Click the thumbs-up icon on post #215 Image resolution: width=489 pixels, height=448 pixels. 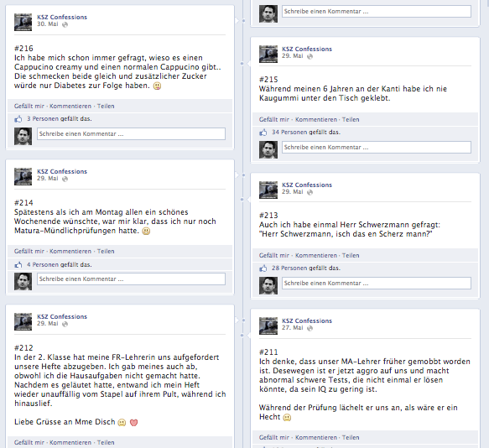coord(263,133)
